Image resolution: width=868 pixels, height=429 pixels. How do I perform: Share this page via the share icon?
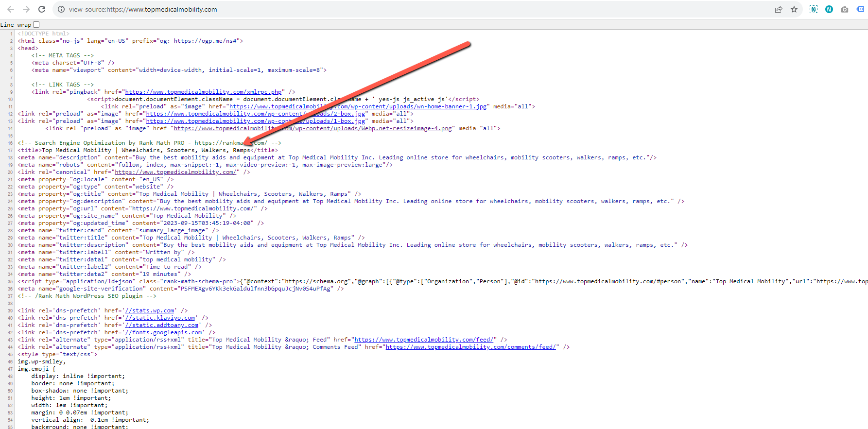click(x=779, y=9)
